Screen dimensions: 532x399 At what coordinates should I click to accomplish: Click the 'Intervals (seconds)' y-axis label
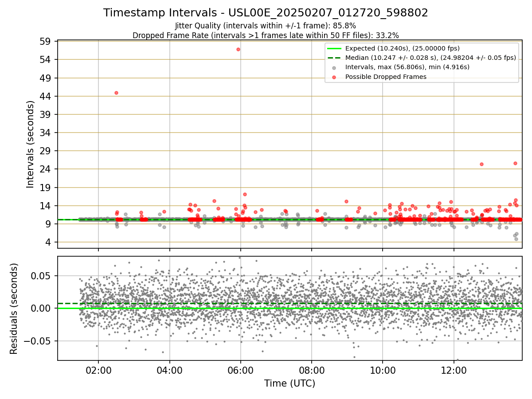[30, 144]
